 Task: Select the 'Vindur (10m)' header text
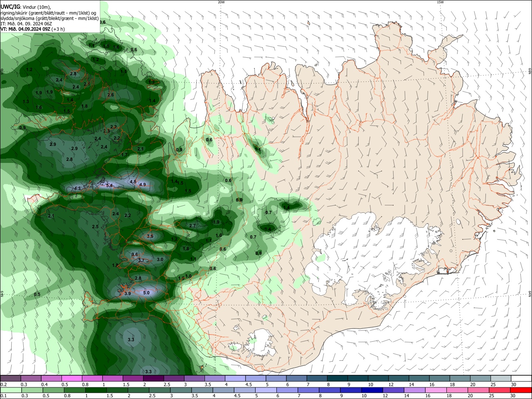pyautogui.click(x=37, y=7)
